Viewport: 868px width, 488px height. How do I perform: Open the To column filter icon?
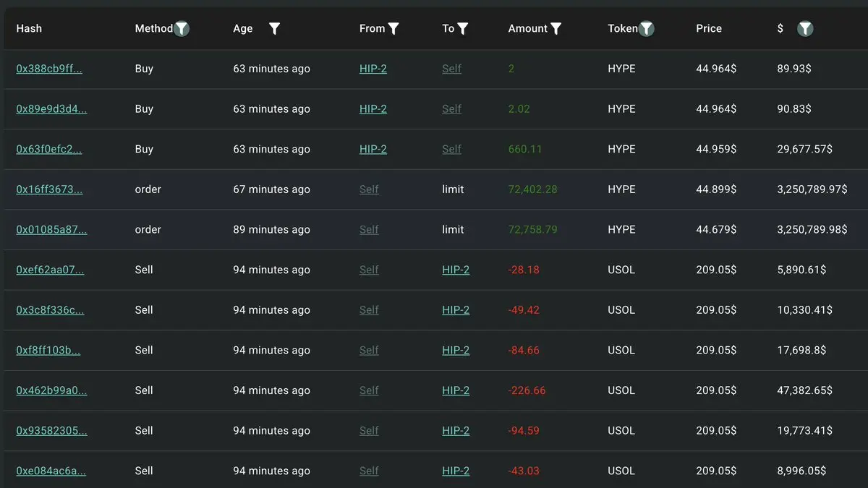coord(463,29)
